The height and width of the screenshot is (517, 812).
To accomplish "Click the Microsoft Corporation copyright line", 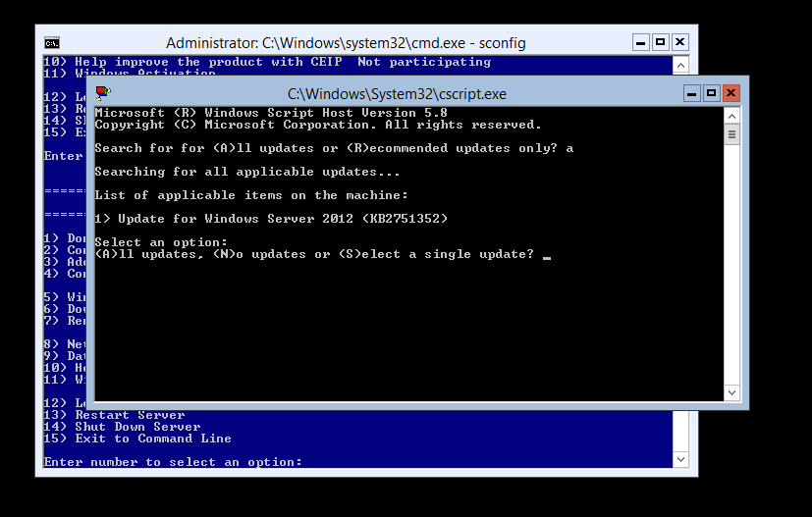I will [x=318, y=125].
